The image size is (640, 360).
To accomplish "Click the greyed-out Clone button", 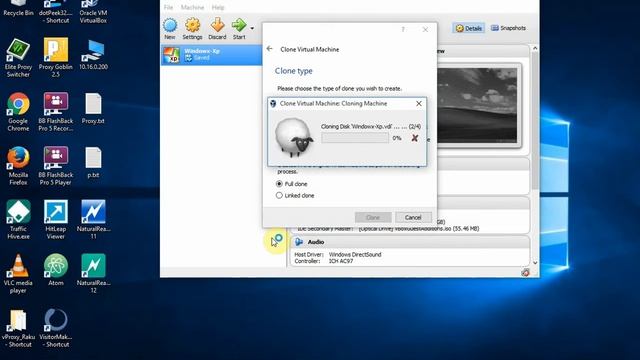I will pos(373,218).
